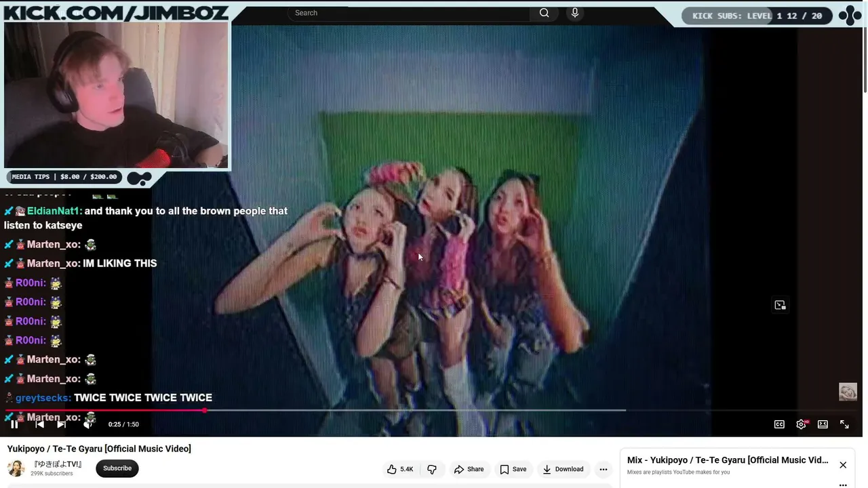This screenshot has width=868, height=488.
Task: Click the EldianNat1 username in chat
Action: click(x=54, y=211)
